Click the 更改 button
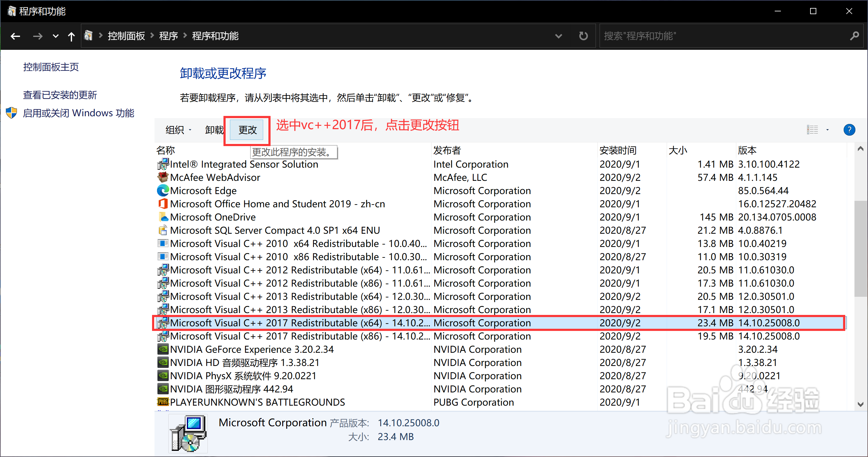The image size is (868, 457). (x=247, y=130)
